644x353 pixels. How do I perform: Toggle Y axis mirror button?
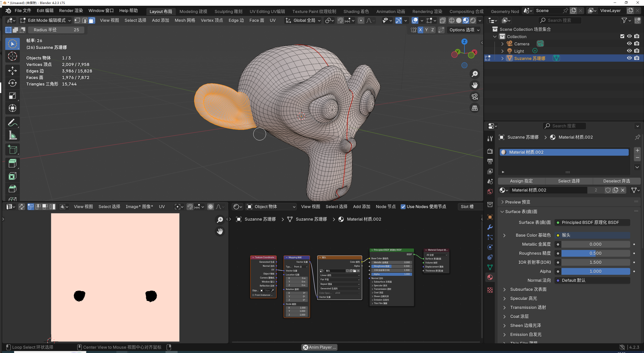click(x=426, y=30)
